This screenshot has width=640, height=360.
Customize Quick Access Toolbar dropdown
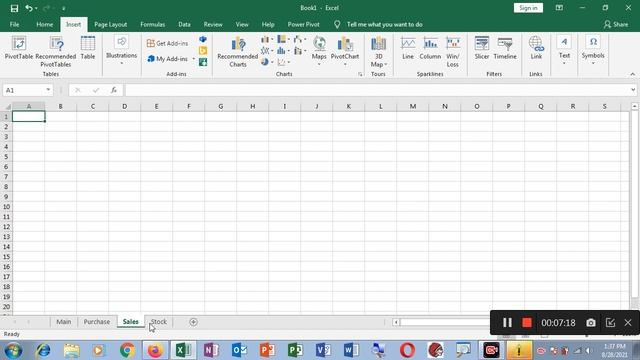(64, 8)
